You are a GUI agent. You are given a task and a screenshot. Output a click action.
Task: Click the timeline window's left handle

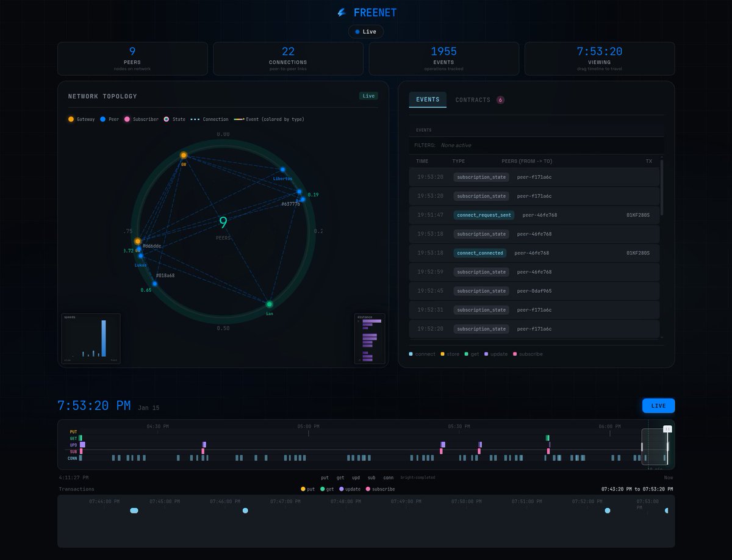(x=642, y=447)
